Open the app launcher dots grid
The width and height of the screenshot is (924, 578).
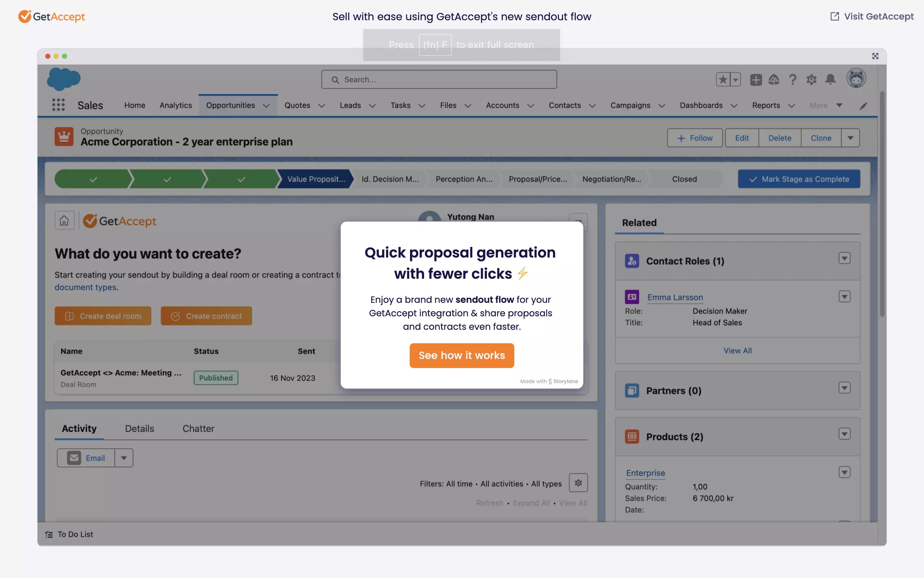58,105
